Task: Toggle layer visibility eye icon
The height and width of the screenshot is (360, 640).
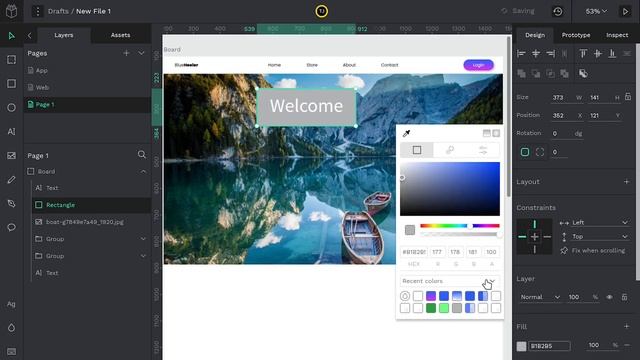Action: pyautogui.click(x=609, y=297)
